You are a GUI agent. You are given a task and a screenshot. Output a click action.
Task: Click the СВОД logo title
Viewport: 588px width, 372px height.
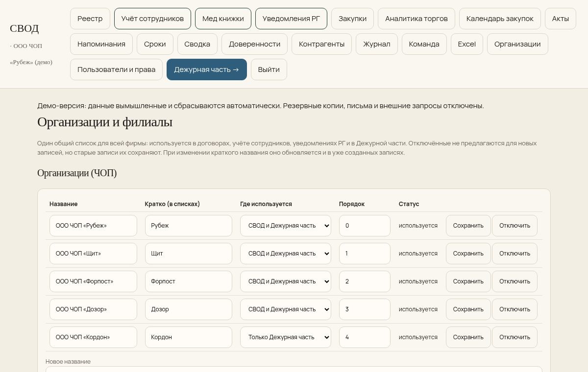coord(24,28)
